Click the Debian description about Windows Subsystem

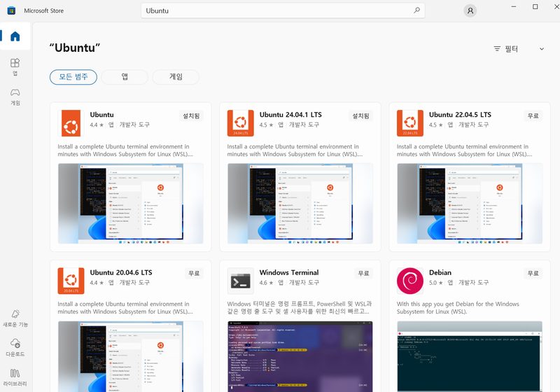coord(458,308)
